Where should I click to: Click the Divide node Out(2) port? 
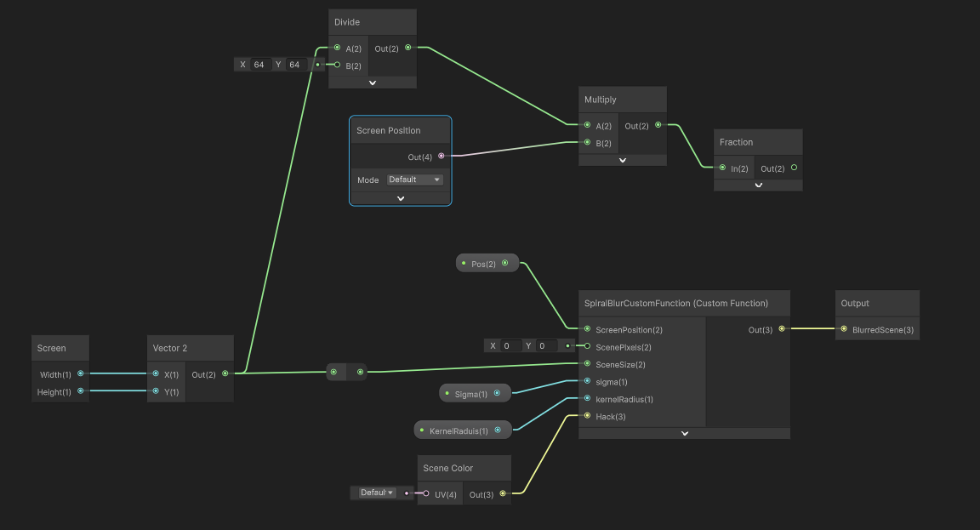coord(408,48)
